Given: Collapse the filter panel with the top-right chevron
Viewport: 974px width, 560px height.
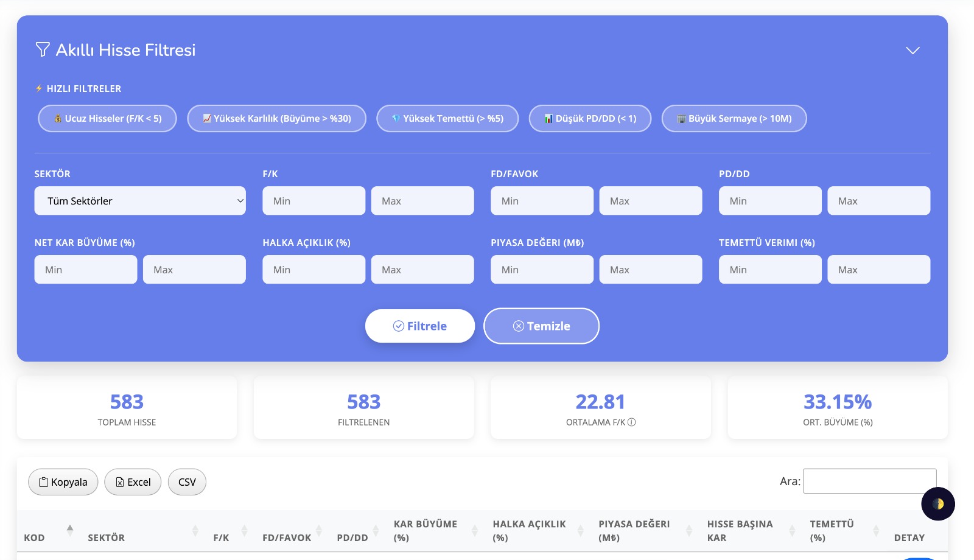Looking at the screenshot, I should pyautogui.click(x=913, y=51).
